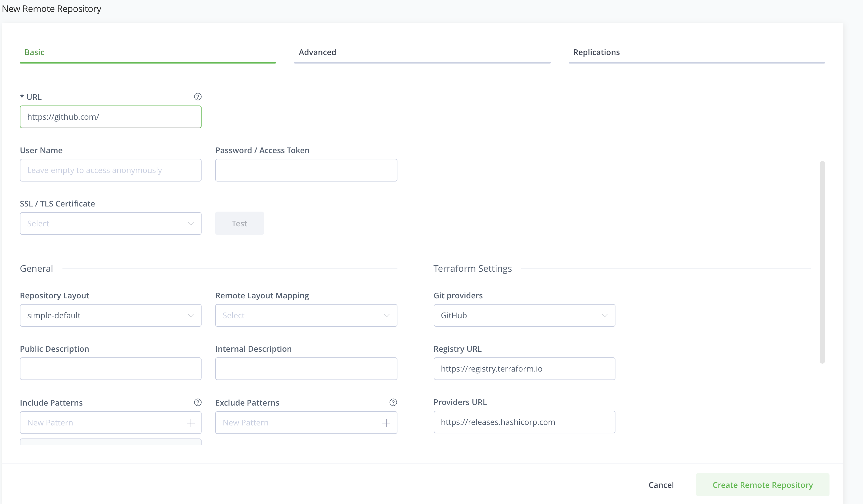Click the vertical scrollbar of the form

pos(822,262)
